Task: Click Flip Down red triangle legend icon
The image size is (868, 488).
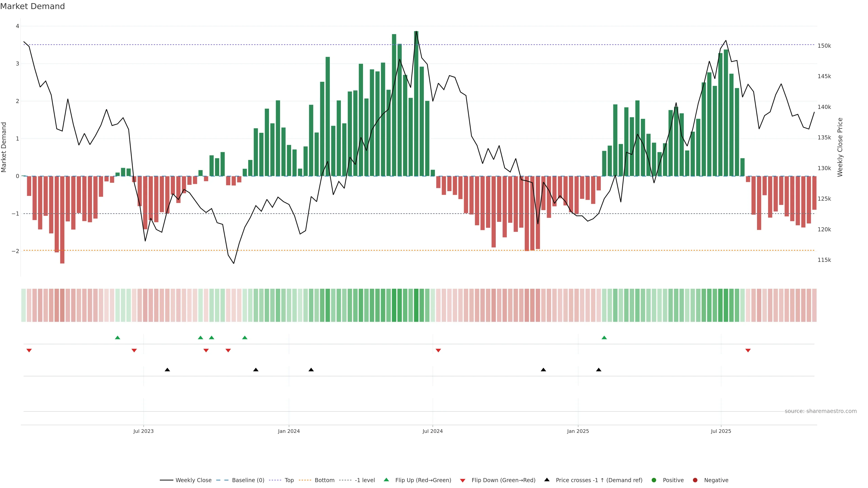Action: tap(463, 480)
